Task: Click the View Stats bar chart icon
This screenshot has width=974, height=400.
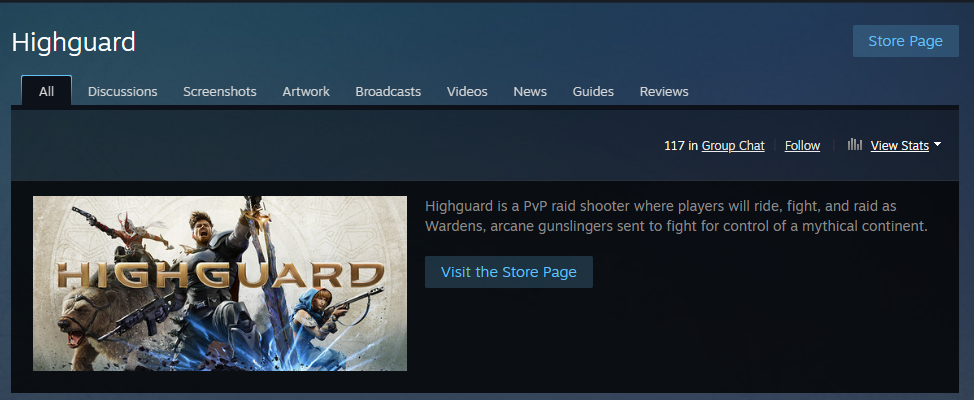Action: [x=855, y=145]
